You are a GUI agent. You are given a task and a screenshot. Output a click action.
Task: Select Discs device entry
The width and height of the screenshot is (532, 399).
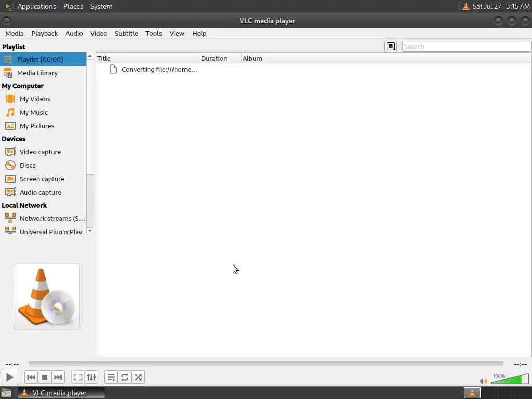click(x=43, y=165)
